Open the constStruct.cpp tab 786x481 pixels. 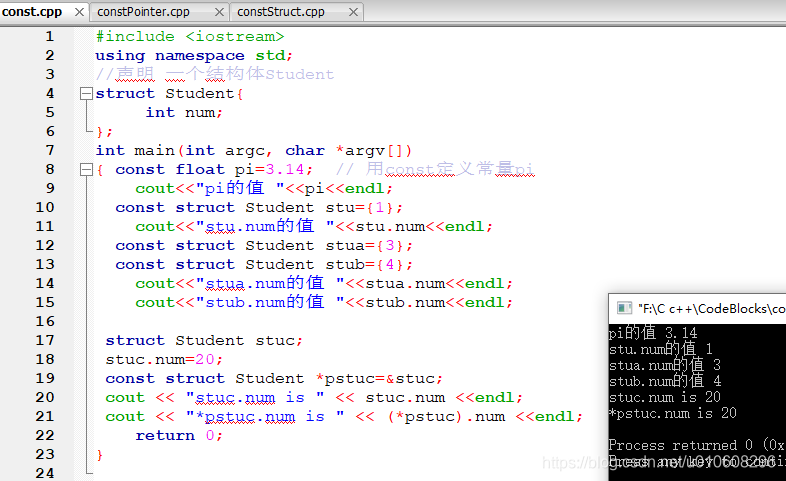point(281,12)
